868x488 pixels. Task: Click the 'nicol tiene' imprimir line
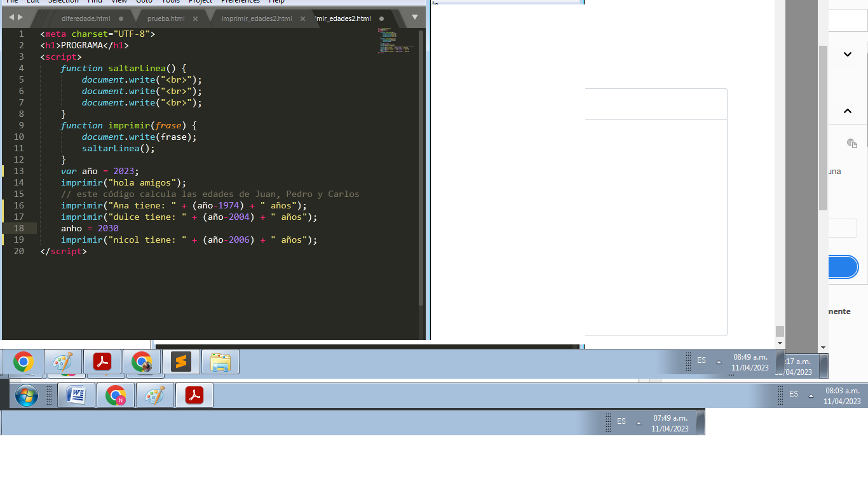click(189, 240)
